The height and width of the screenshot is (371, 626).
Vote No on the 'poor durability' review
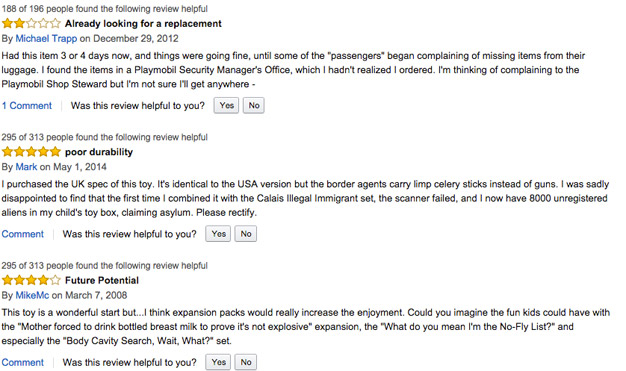pyautogui.click(x=246, y=234)
